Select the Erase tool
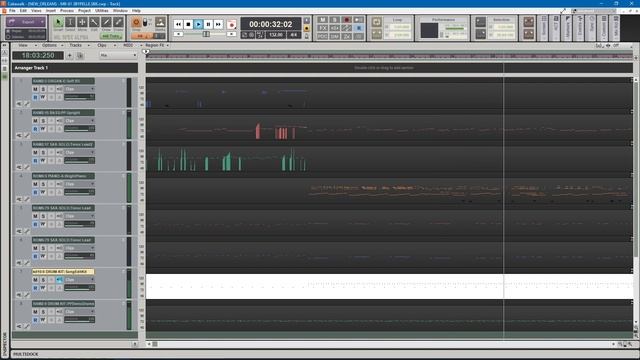The image size is (640, 360). click(118, 22)
